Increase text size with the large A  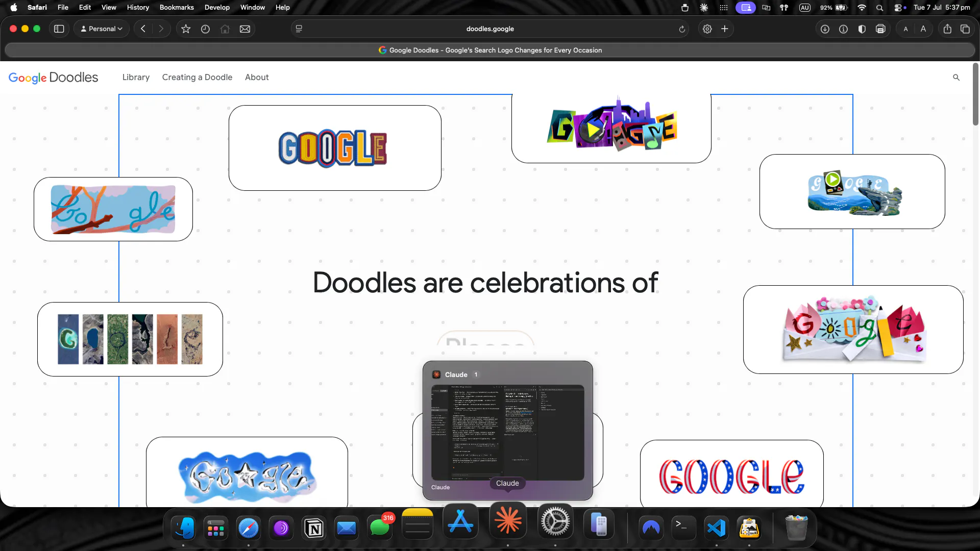[x=923, y=29]
